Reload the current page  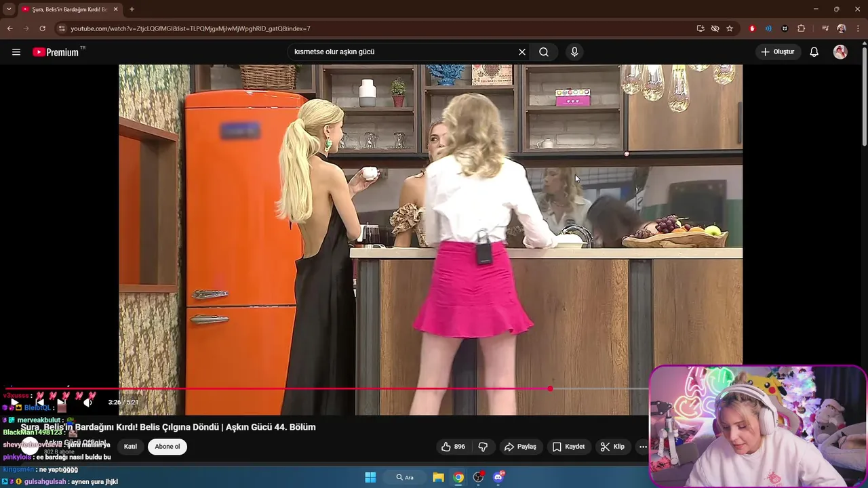42,28
